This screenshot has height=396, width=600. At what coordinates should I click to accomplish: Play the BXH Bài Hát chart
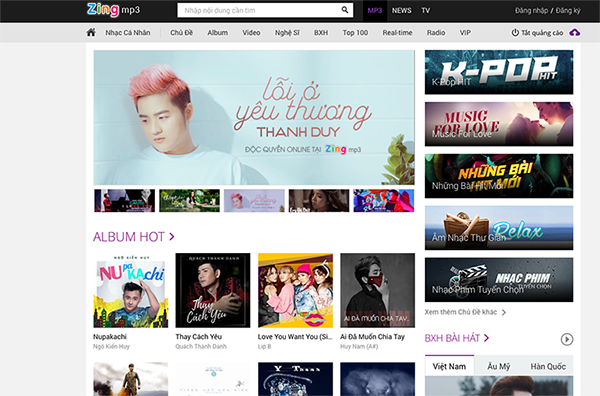[567, 339]
